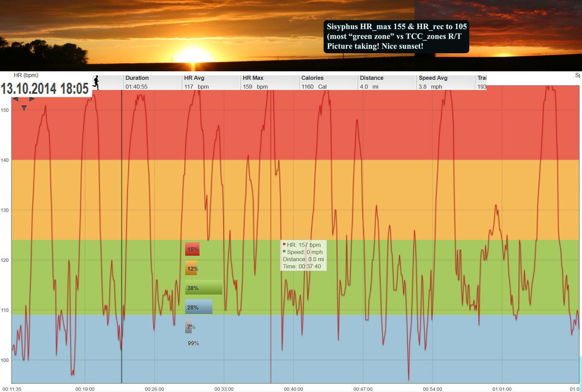Click the Sisyphus HR_max annotation text box
The height and width of the screenshot is (392, 582).
pos(396,36)
